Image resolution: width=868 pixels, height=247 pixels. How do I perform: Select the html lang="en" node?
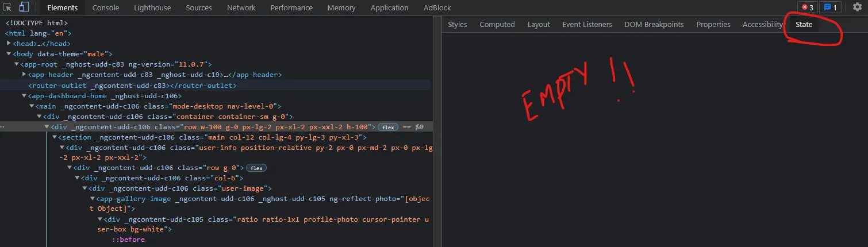point(38,33)
